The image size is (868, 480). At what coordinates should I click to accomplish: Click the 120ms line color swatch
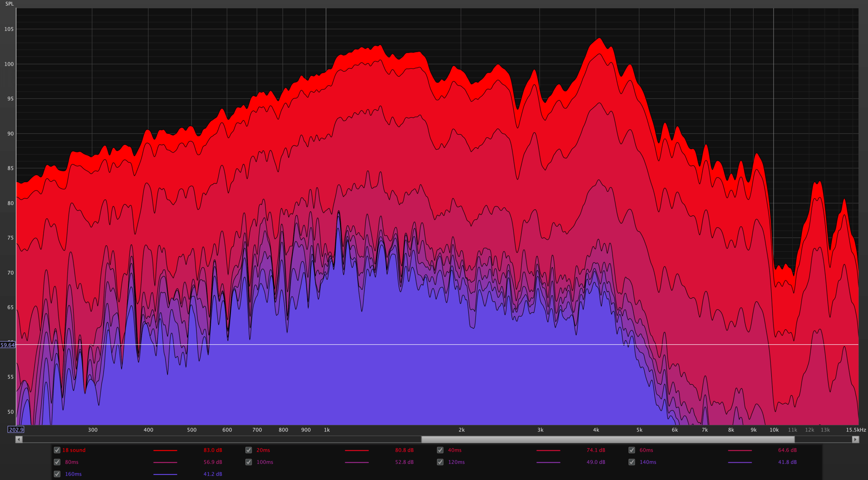(x=548, y=462)
